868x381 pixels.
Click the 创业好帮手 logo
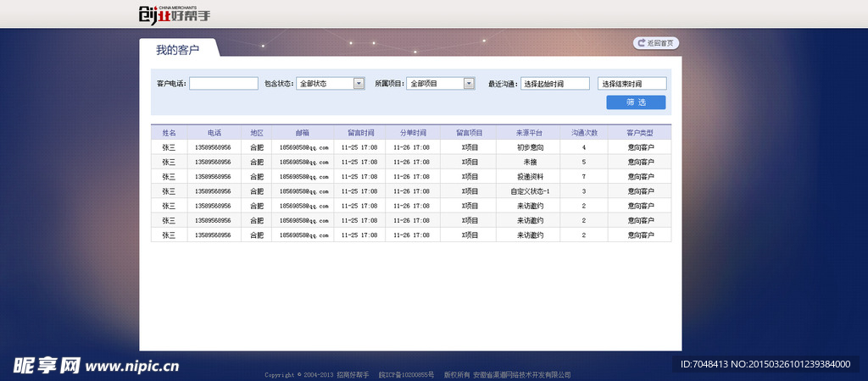pyautogui.click(x=174, y=14)
